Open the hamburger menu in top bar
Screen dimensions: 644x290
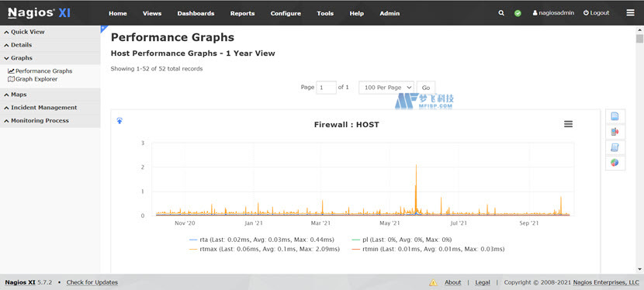(x=631, y=13)
